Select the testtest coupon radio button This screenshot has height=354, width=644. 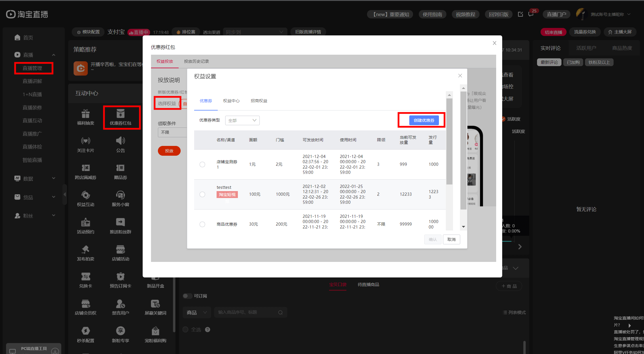click(x=202, y=194)
